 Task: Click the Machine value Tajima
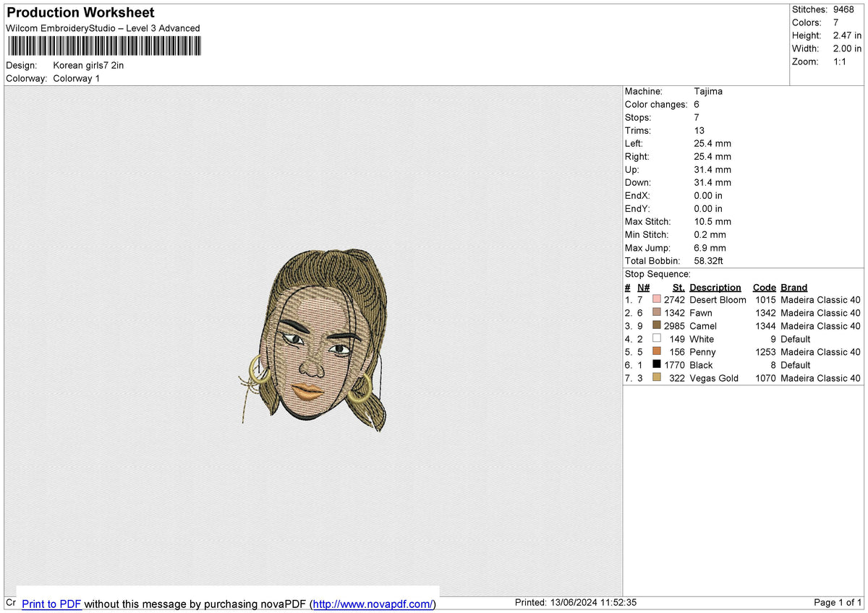pyautogui.click(x=708, y=91)
